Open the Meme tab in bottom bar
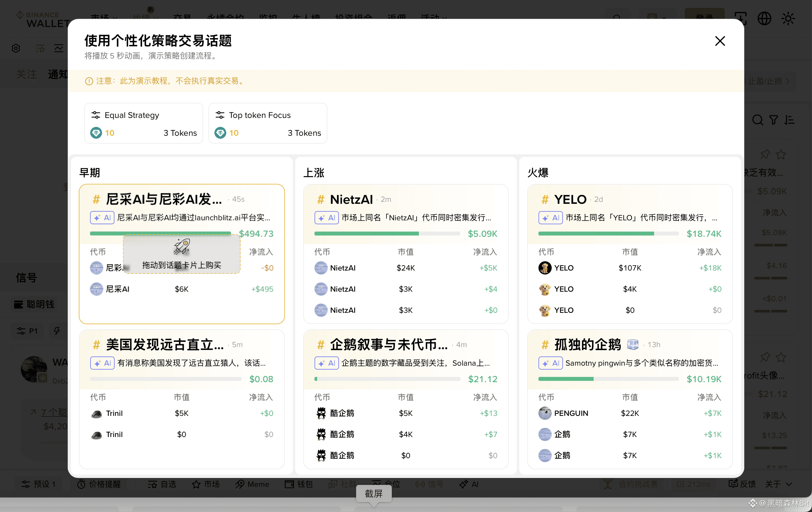Viewport: 812px width, 512px height. click(252, 484)
